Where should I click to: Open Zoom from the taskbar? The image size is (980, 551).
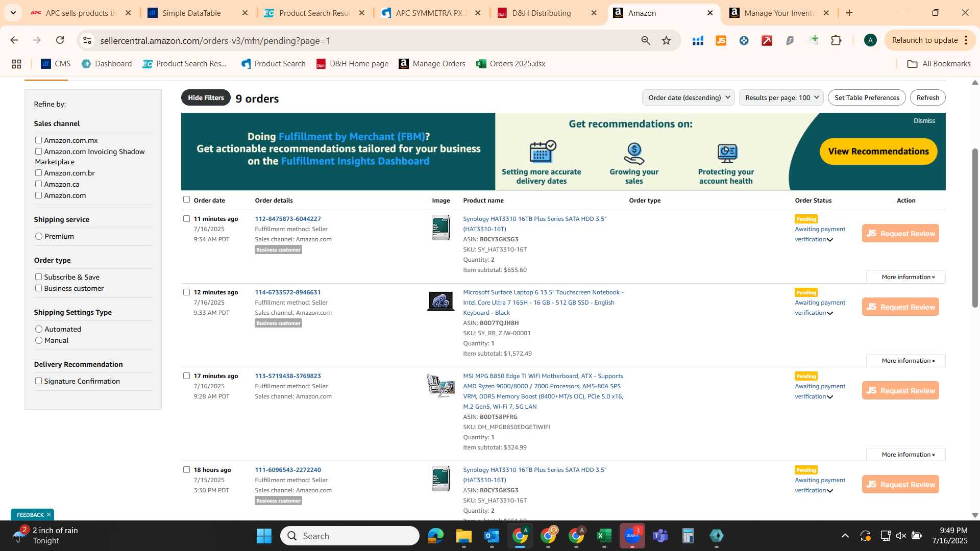click(632, 536)
